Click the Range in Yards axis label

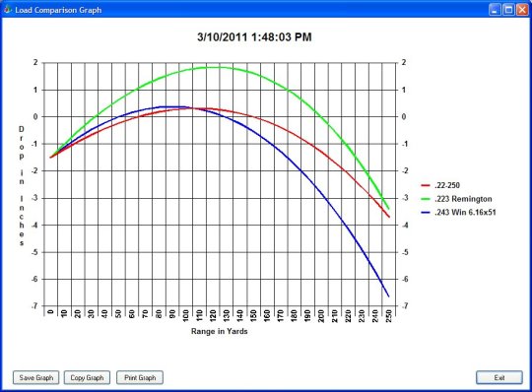tap(219, 331)
